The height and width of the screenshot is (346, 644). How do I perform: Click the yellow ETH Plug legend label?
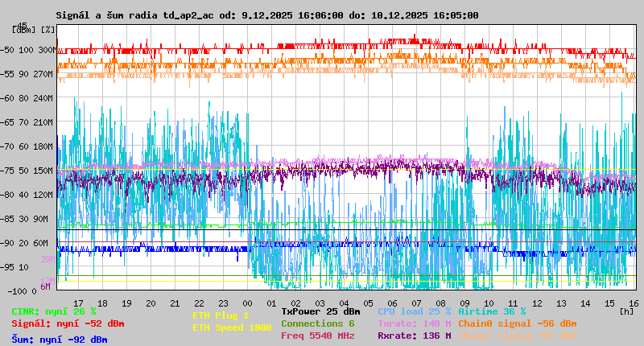(221, 315)
